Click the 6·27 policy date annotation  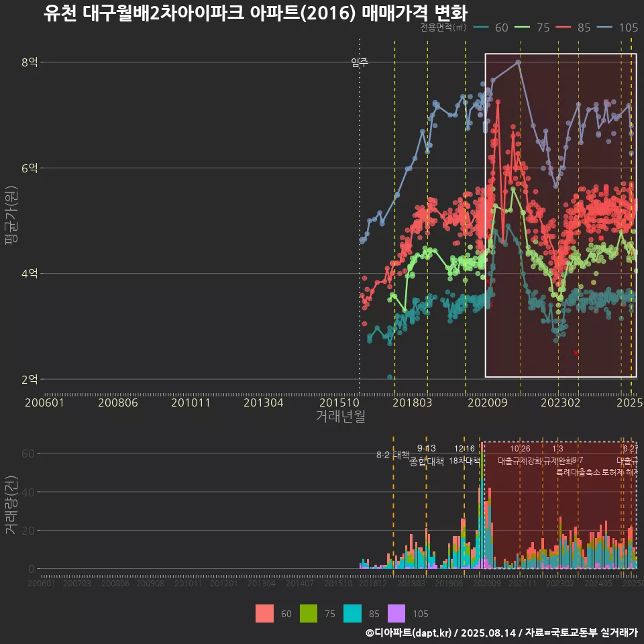(x=630, y=449)
